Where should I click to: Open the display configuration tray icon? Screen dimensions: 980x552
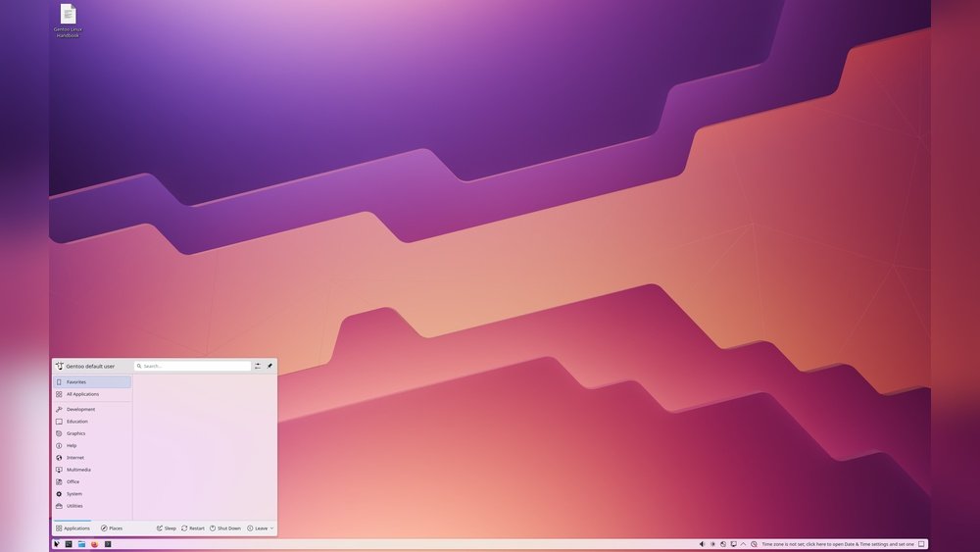click(x=733, y=544)
